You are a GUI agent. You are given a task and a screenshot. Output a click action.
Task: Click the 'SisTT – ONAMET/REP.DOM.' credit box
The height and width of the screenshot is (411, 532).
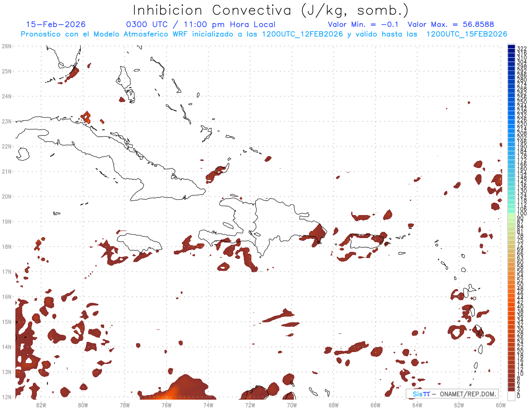(x=452, y=394)
